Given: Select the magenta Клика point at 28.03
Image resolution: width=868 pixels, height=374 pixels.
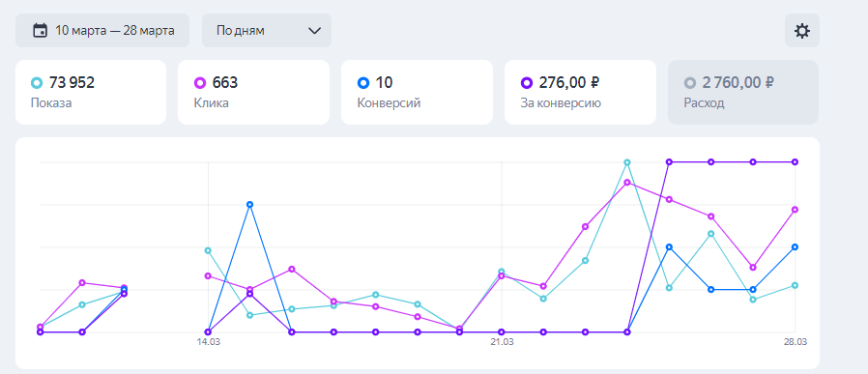Looking at the screenshot, I should pyautogui.click(x=795, y=209).
